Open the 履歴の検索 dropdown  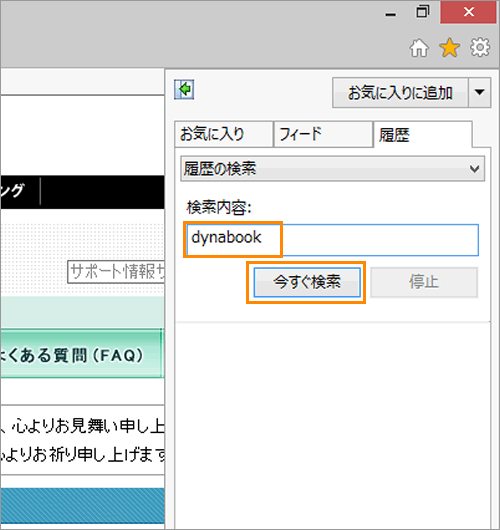[x=332, y=168]
